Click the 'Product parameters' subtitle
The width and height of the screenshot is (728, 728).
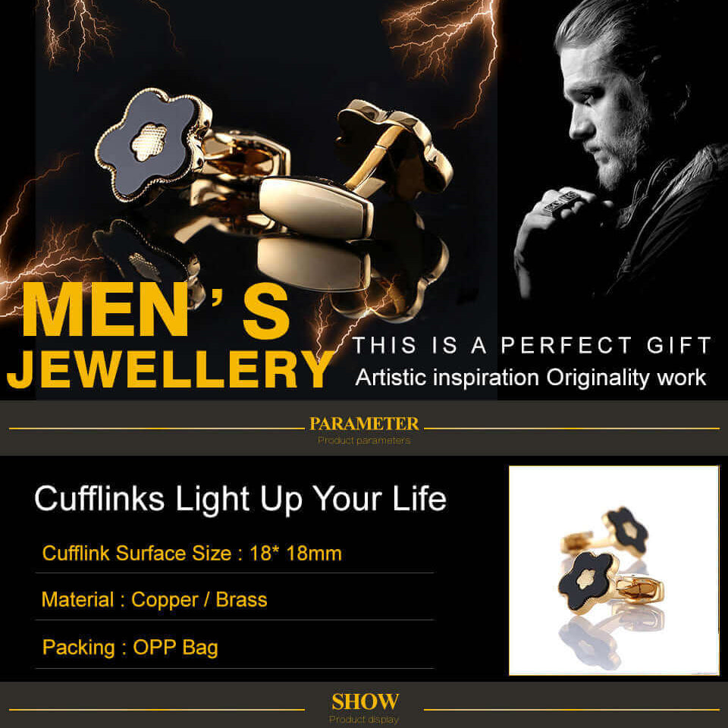pos(364,440)
